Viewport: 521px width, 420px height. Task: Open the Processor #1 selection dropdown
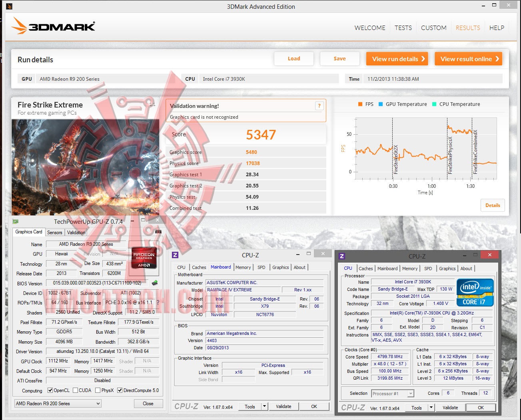[x=393, y=394]
